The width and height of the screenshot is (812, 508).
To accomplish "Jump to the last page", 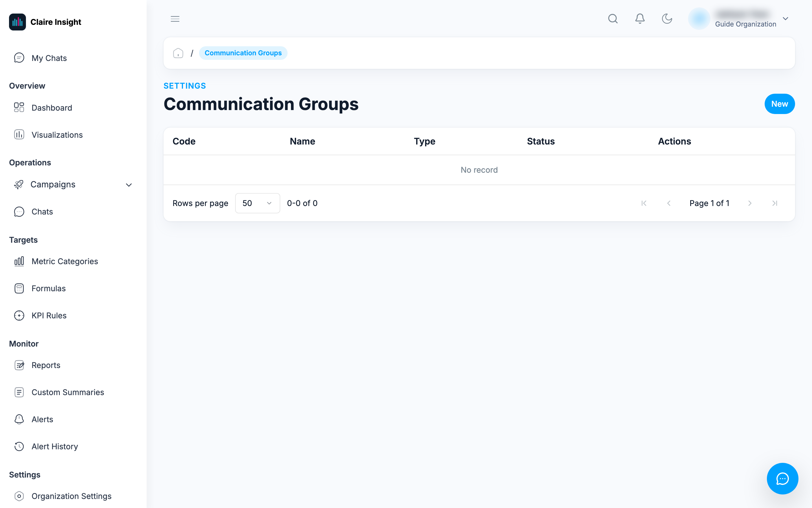I will pyautogui.click(x=775, y=203).
